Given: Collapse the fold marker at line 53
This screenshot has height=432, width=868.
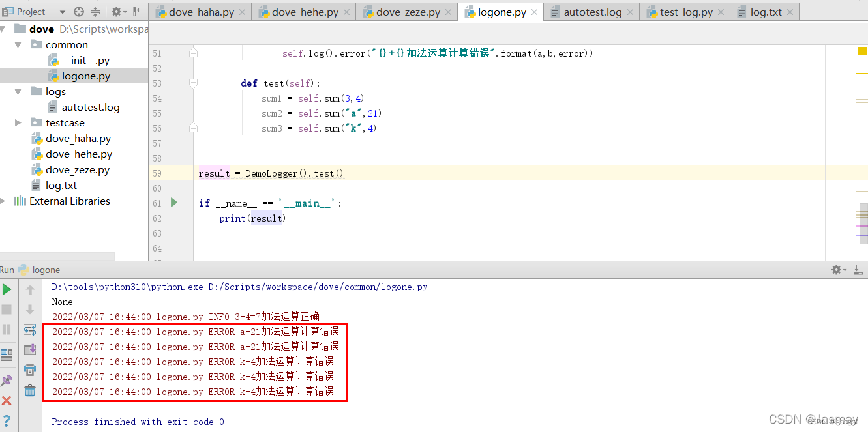Looking at the screenshot, I should (x=193, y=83).
